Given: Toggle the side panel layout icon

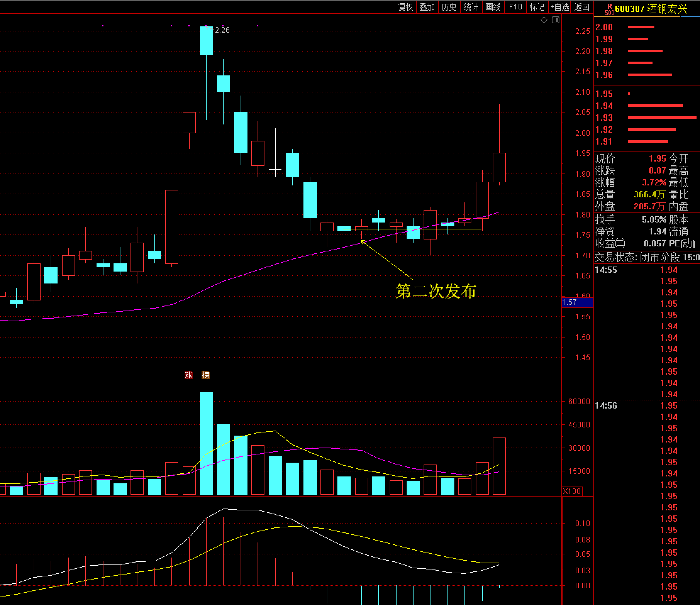Looking at the screenshot, I should [556, 20].
